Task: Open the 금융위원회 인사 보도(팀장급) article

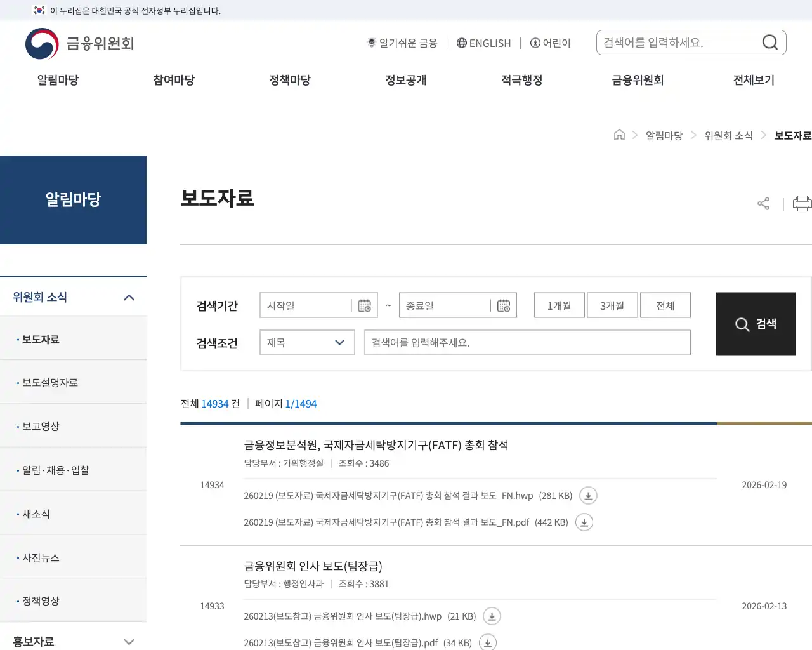Action: [313, 566]
